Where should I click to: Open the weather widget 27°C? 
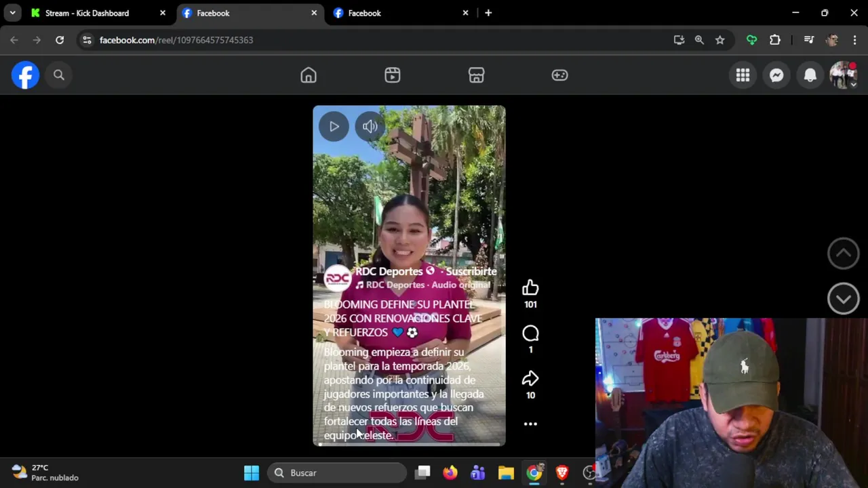click(x=45, y=472)
